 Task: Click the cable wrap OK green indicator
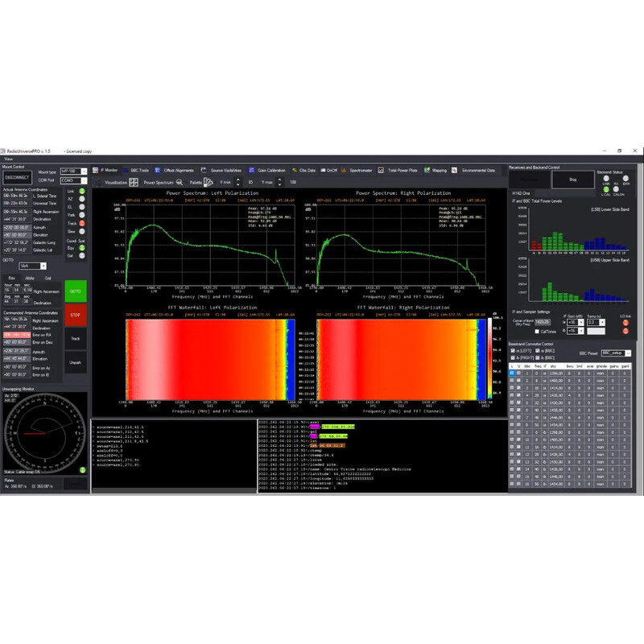[83, 470]
